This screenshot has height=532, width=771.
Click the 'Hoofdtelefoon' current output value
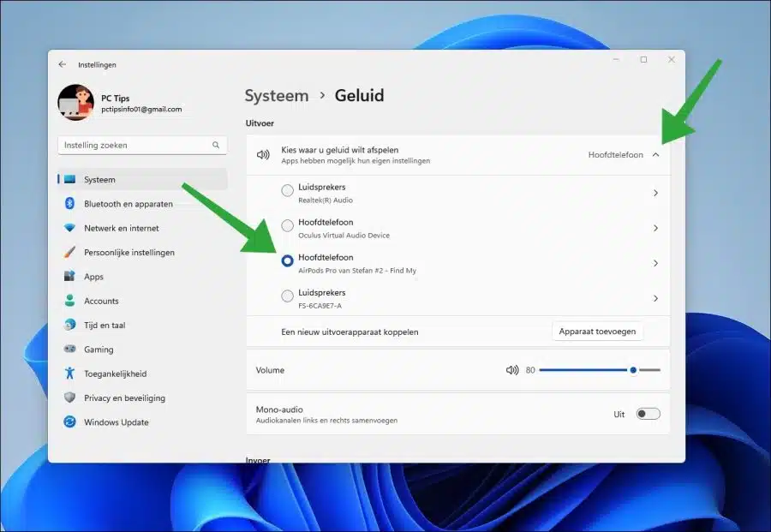click(x=615, y=155)
